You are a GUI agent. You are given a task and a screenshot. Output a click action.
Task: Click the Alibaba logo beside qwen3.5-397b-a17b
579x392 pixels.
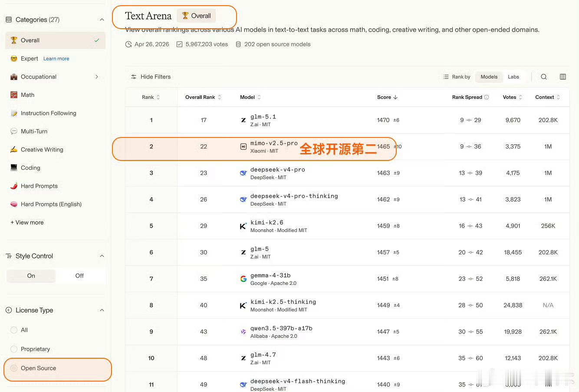(x=243, y=332)
